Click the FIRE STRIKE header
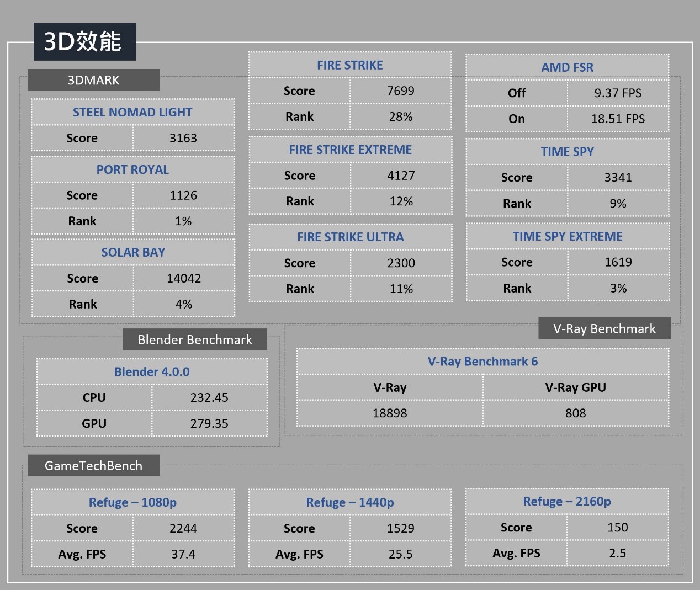Screen dimensions: 700x590 point(350,65)
